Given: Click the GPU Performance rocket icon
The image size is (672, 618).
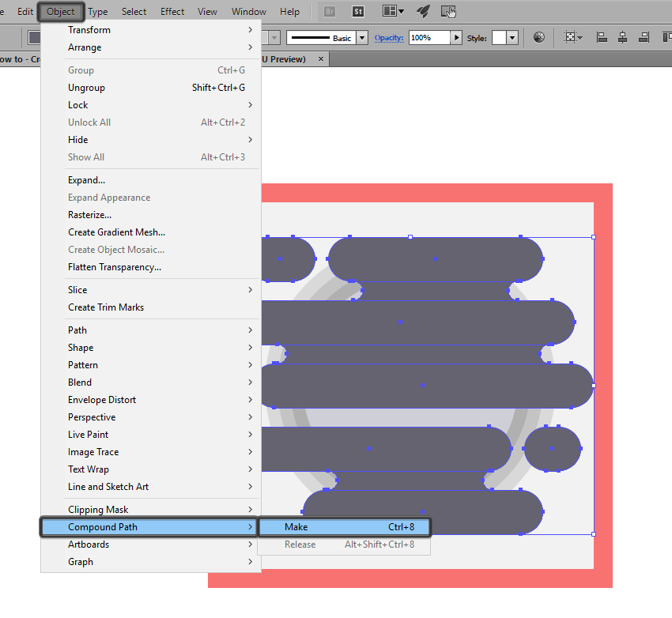Looking at the screenshot, I should (424, 11).
